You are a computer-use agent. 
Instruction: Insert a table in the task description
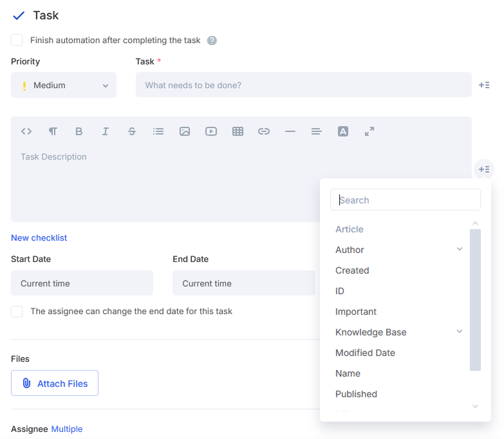click(x=238, y=131)
